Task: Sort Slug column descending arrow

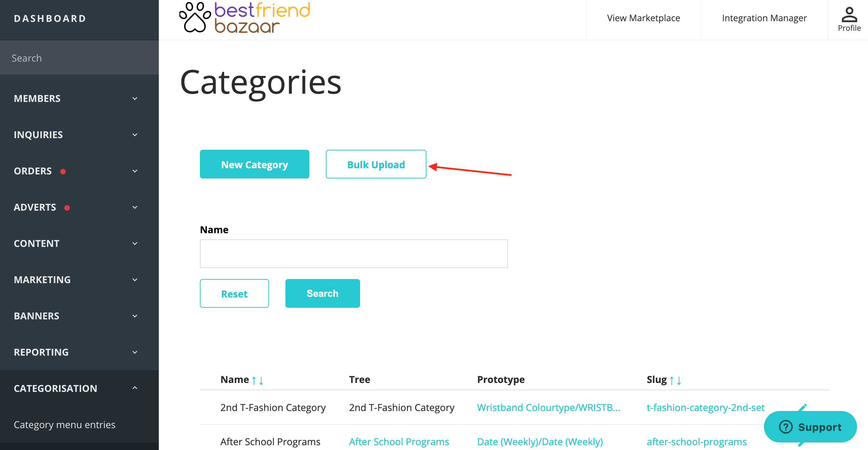Action: [x=679, y=380]
